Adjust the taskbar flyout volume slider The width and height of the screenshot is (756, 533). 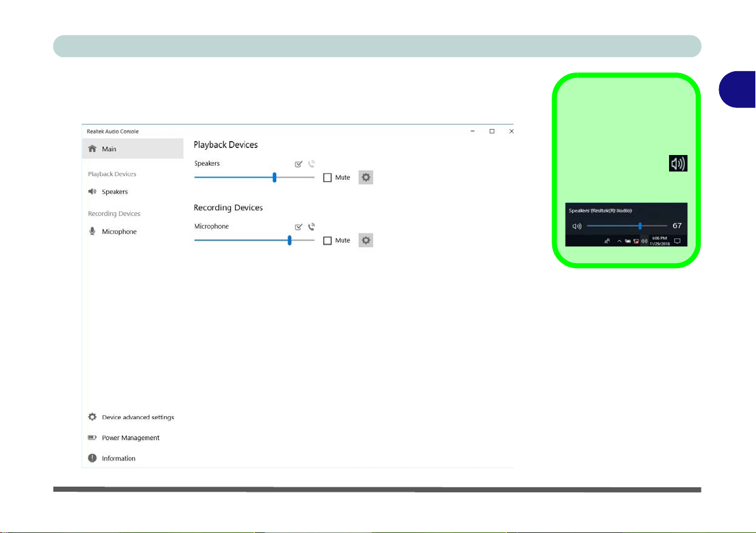(627, 226)
